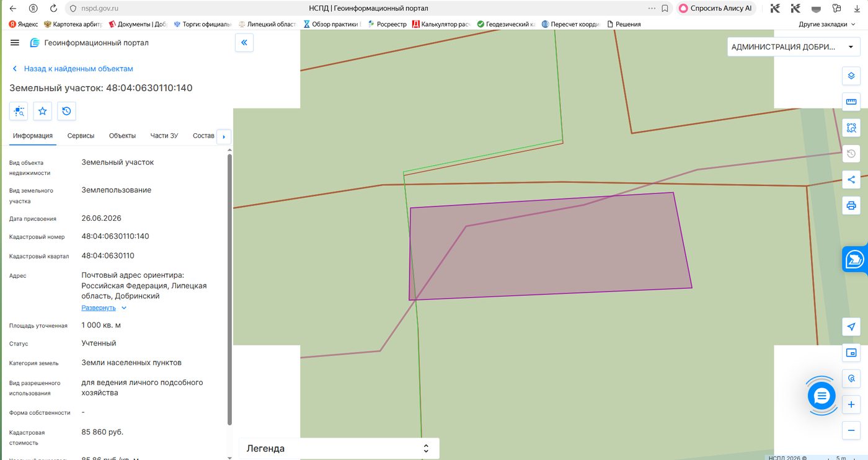Screen dimensions: 868x460
Task: Open the map layers panel icon
Action: click(x=851, y=76)
